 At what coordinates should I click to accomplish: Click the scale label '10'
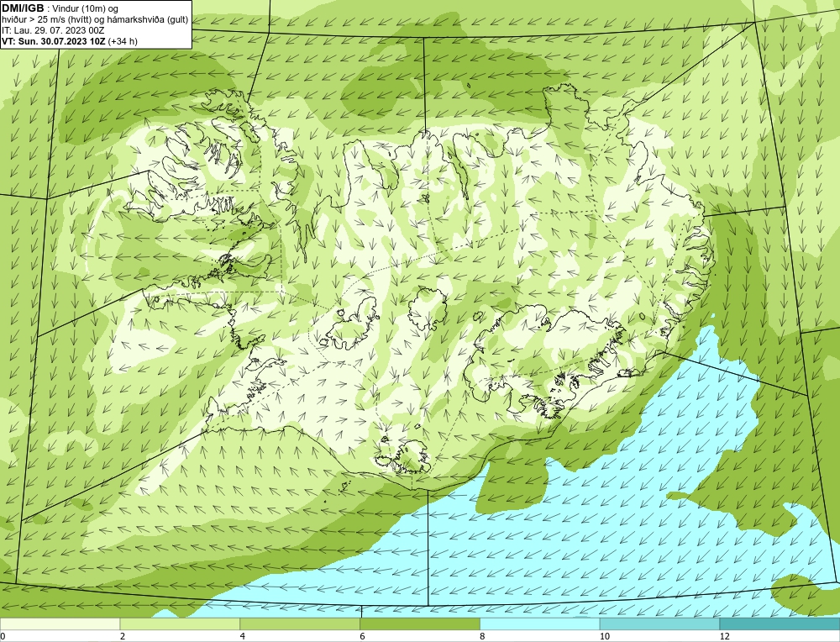(x=605, y=636)
